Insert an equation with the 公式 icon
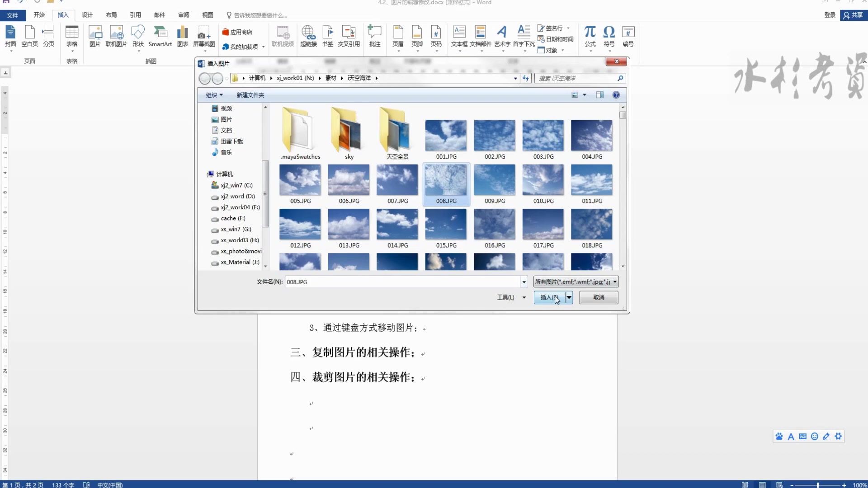This screenshot has width=868, height=488. (x=590, y=36)
